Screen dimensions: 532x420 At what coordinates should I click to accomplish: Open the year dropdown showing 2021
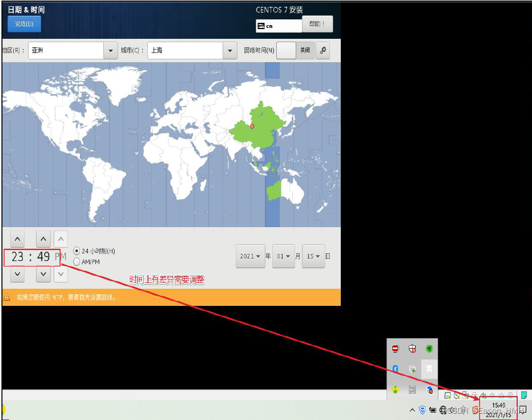251,256
